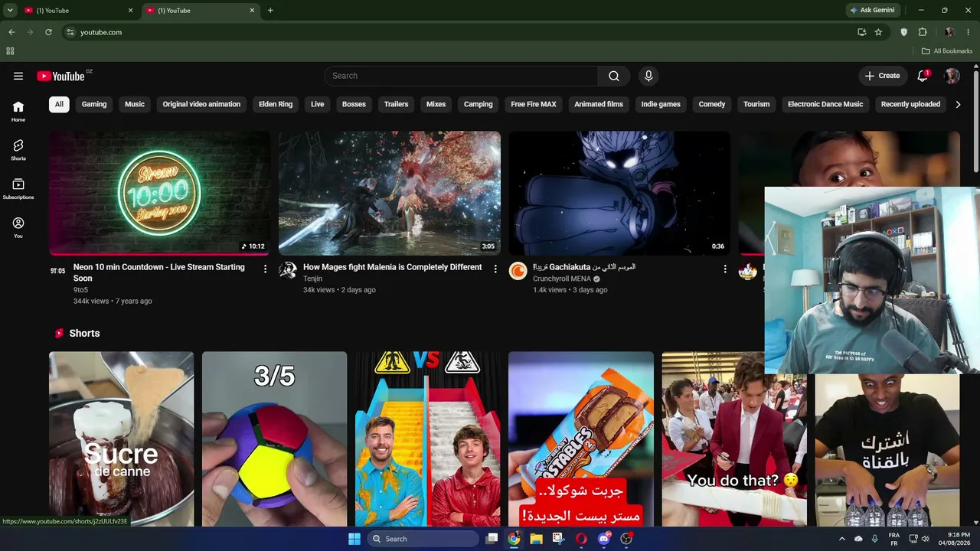Select the Free Fire MAX filter chip
This screenshot has height=551, width=980.
coord(534,104)
